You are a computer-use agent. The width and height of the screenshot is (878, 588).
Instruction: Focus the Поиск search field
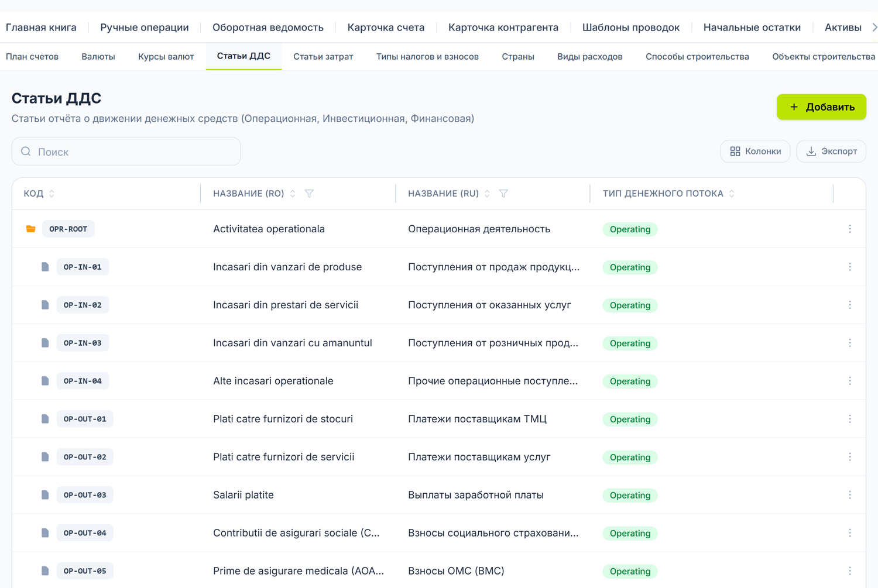(x=126, y=152)
